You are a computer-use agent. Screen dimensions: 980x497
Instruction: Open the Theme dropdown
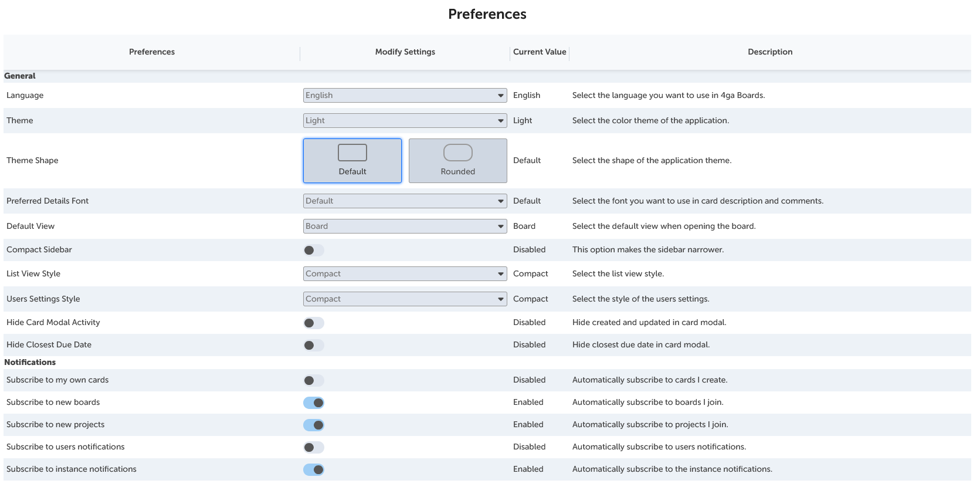(x=405, y=121)
